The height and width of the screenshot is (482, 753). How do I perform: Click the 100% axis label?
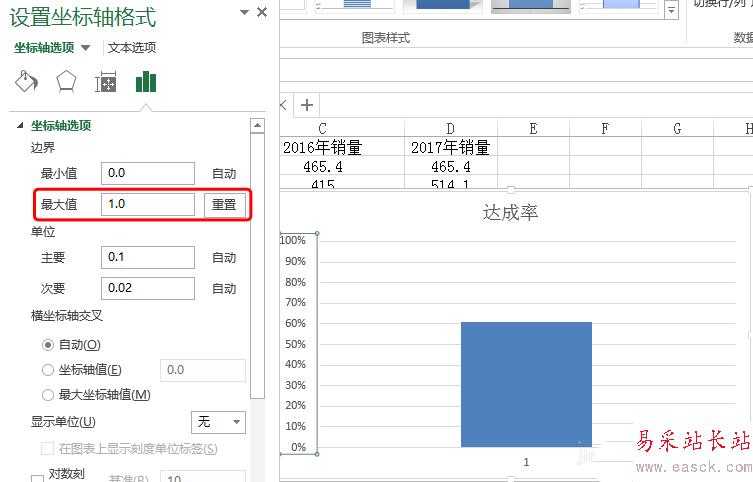pyautogui.click(x=293, y=240)
